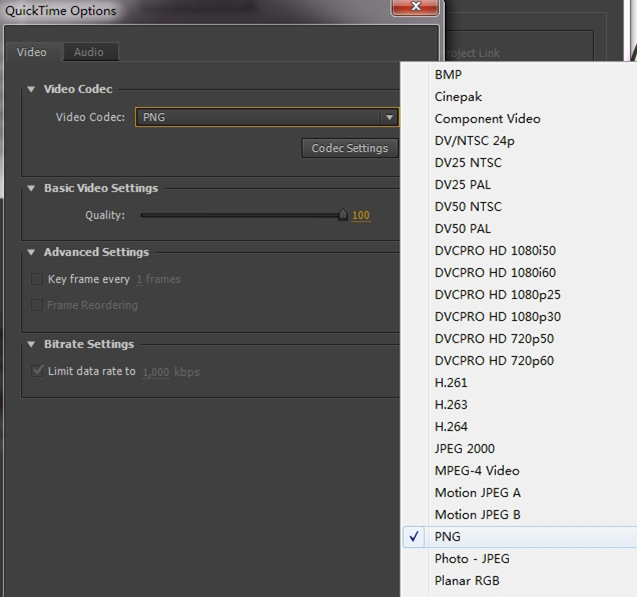
Task: Click the key frame interval value
Action: point(139,279)
